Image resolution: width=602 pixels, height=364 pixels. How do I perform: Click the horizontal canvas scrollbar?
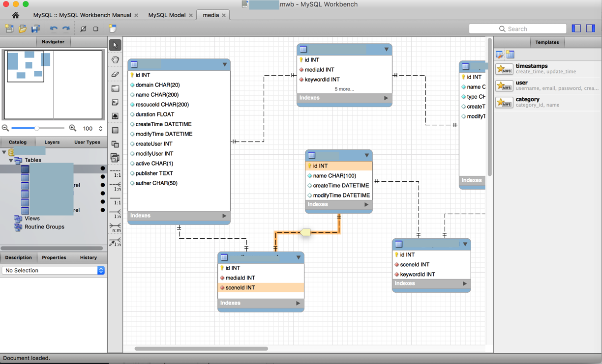click(x=201, y=349)
